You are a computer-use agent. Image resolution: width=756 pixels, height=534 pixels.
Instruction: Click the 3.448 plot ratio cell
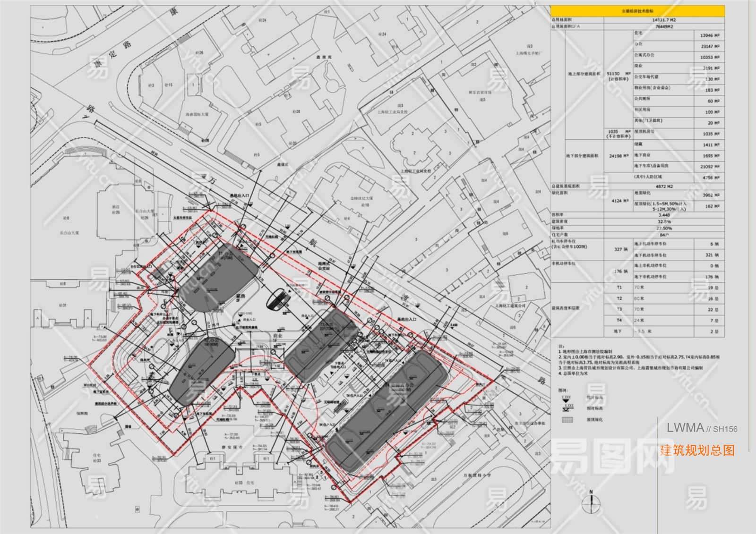(664, 215)
